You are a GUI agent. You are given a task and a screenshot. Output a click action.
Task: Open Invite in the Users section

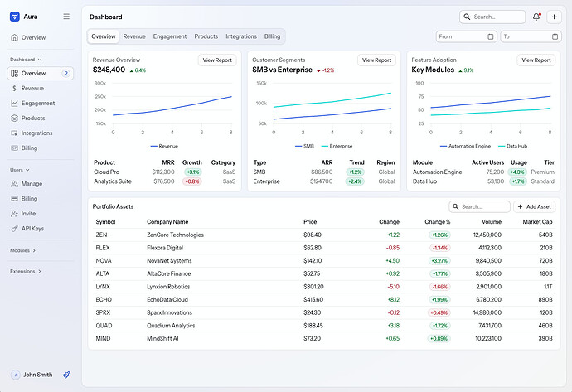[29, 213]
